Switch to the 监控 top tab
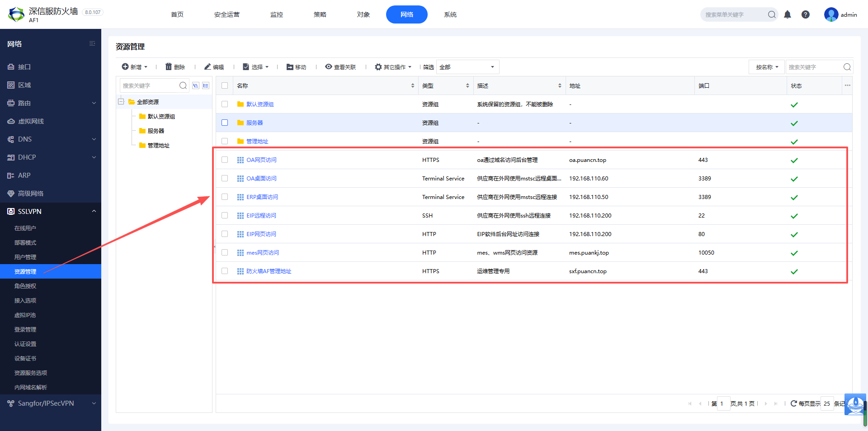Image resolution: width=868 pixels, height=431 pixels. click(277, 14)
